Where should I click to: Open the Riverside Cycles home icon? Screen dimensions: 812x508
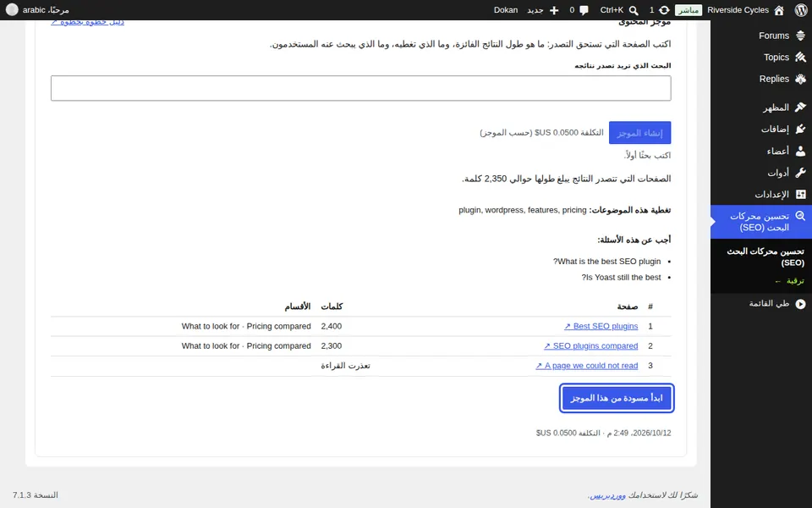(779, 10)
